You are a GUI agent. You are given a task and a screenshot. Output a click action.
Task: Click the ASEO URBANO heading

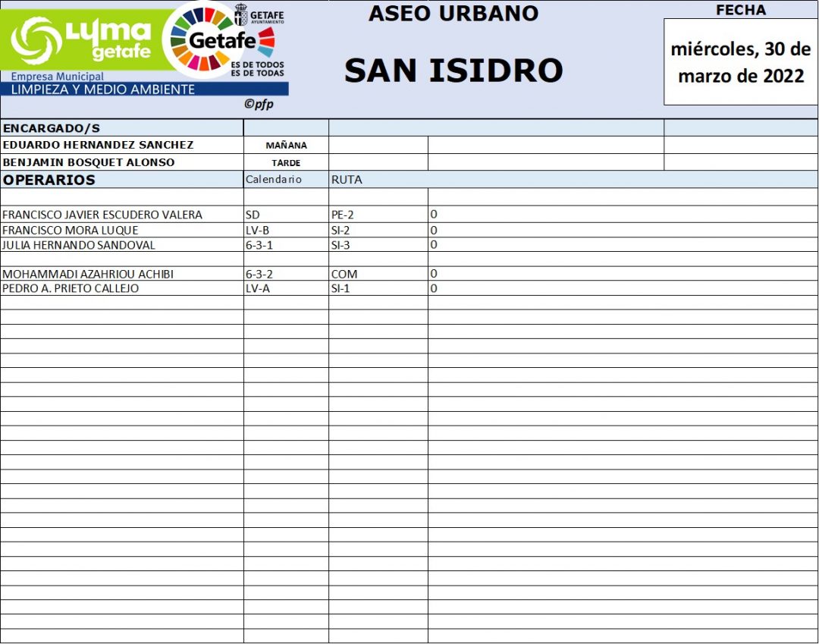[x=453, y=13]
